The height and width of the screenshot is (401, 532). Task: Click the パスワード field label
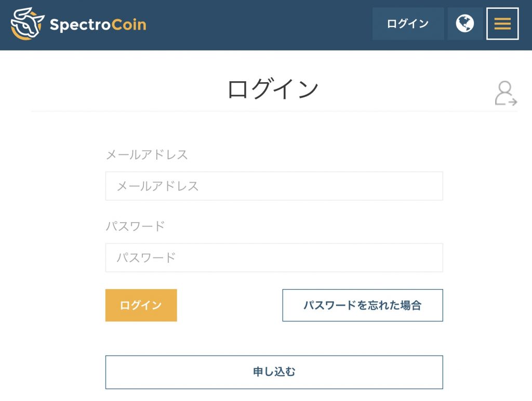(136, 226)
